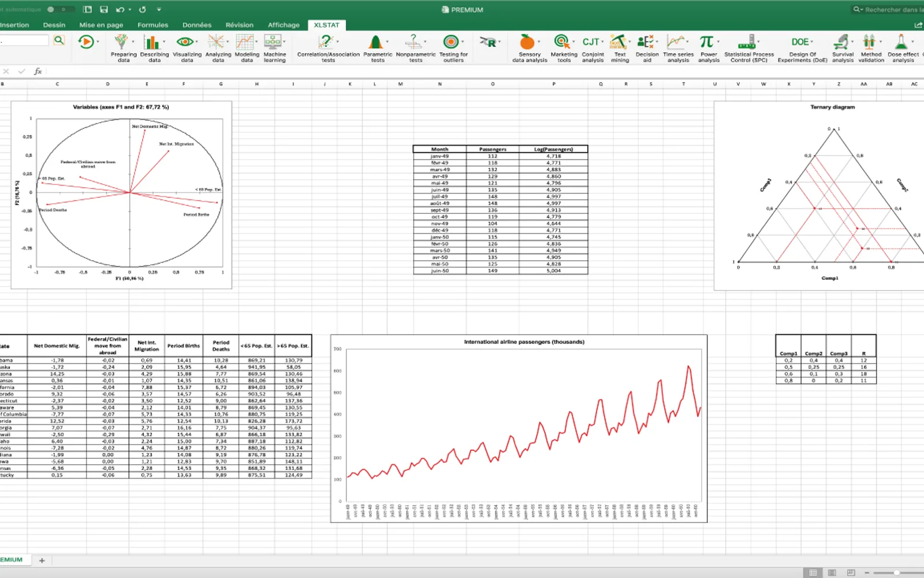Viewport: 924px width, 578px height.
Task: Open Describing data menu
Action: 154,48
